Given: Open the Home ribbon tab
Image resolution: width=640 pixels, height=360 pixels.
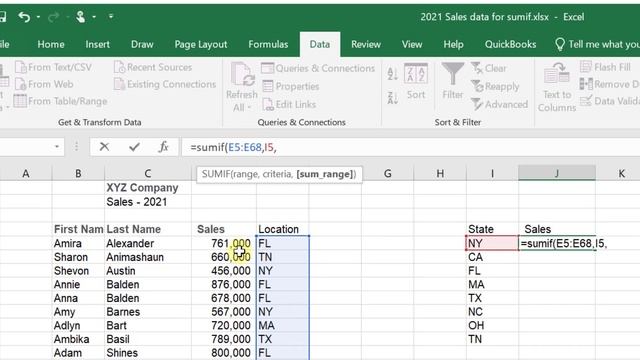Looking at the screenshot, I should [51, 44].
